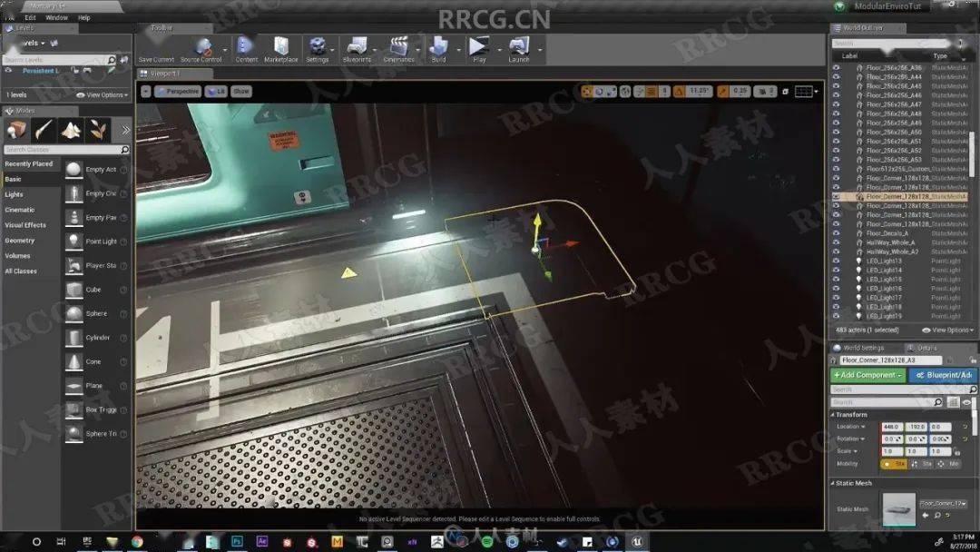Select the Paint mode brush icon
The height and width of the screenshot is (552, 980).
(44, 130)
